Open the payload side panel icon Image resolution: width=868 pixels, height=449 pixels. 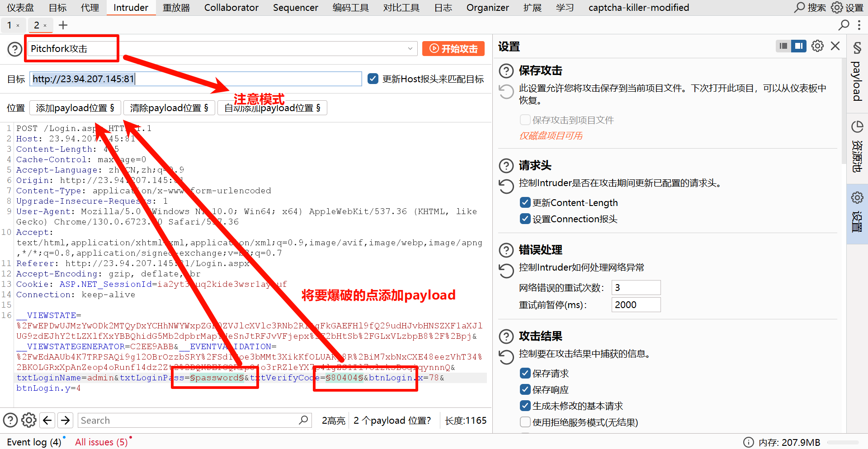coord(857,72)
